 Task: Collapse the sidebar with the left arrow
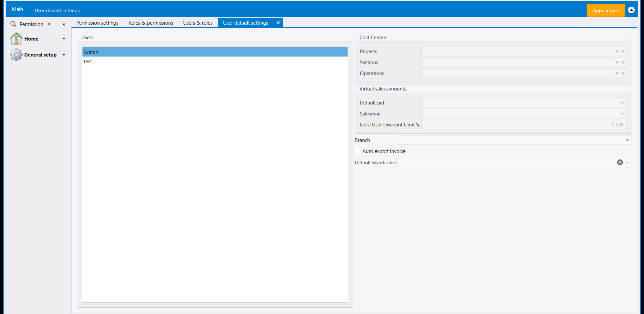click(63, 24)
